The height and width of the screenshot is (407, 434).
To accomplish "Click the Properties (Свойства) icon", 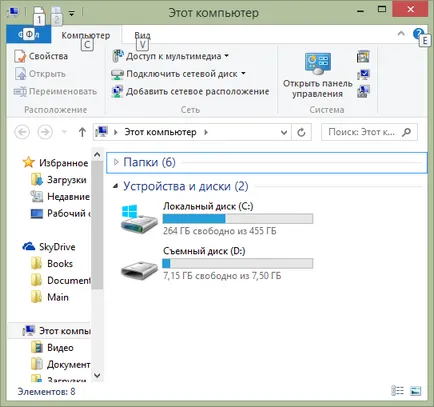I will [x=20, y=56].
